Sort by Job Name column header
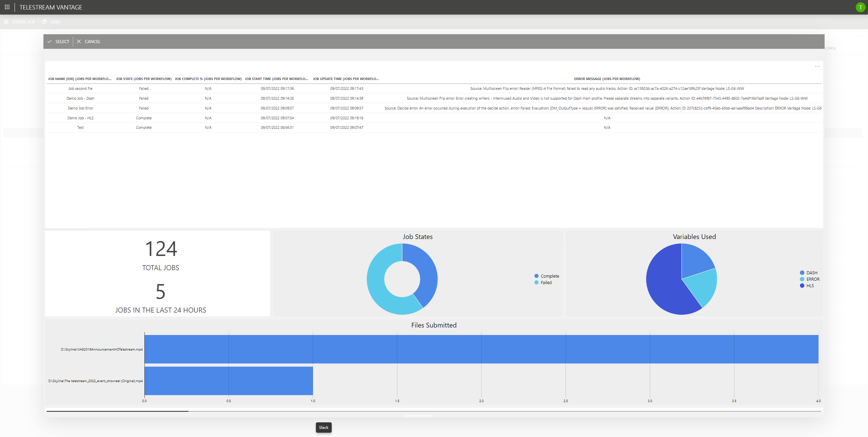868x437 pixels. [x=80, y=79]
